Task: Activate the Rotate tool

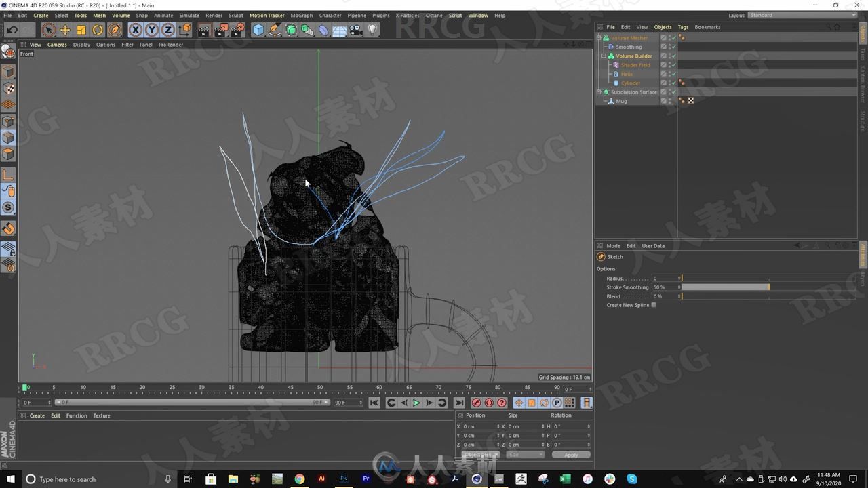Action: tap(98, 30)
